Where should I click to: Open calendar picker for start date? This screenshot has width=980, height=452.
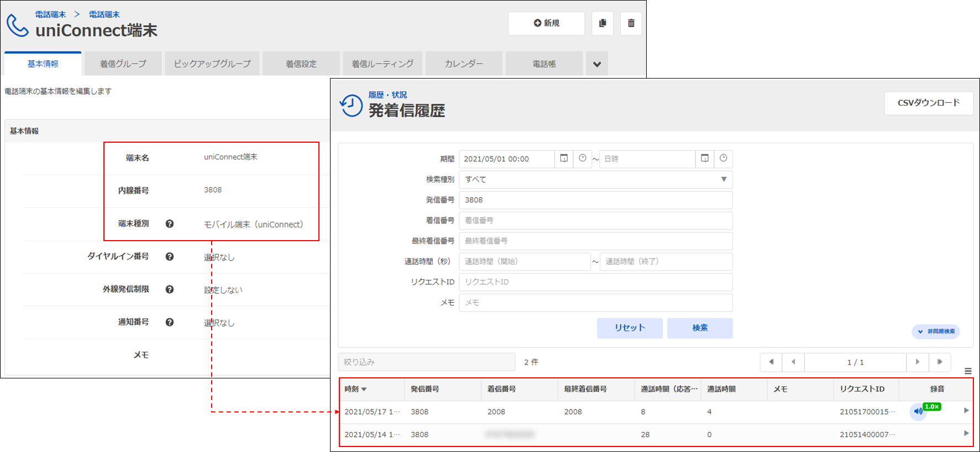[x=564, y=159]
